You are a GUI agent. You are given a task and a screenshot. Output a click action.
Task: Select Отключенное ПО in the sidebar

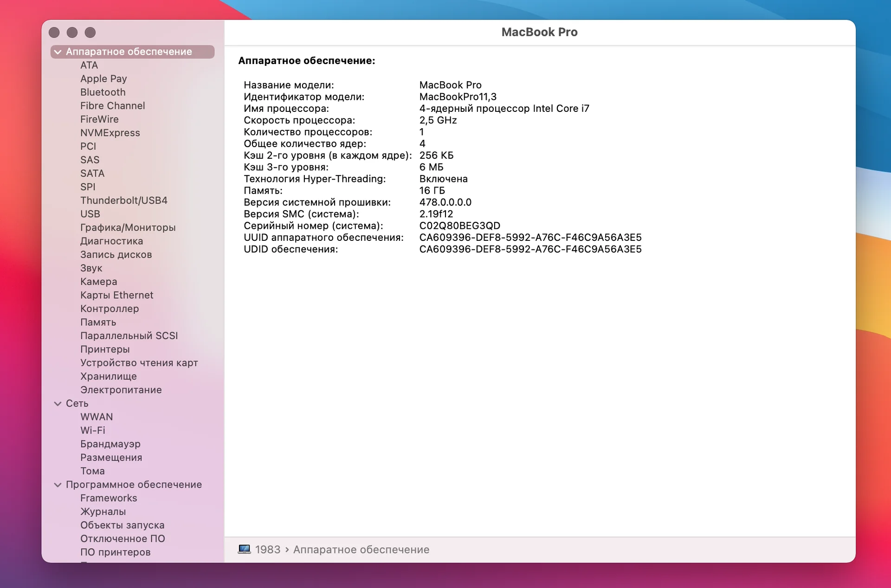[x=123, y=539]
